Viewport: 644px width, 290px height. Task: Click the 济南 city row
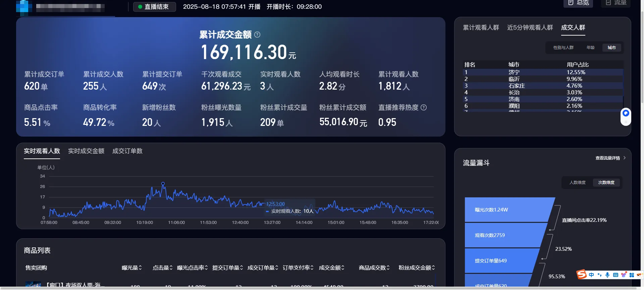click(x=543, y=99)
